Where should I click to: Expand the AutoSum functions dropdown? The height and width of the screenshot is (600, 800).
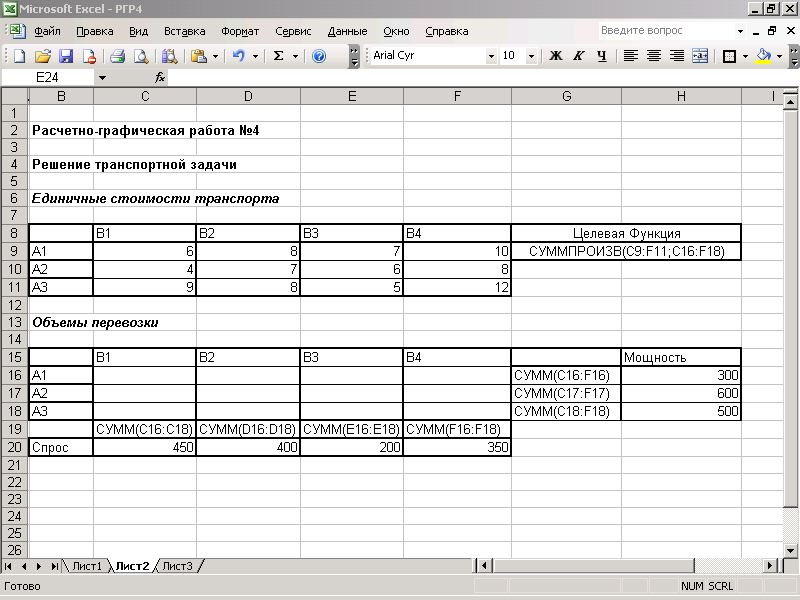coord(295,56)
